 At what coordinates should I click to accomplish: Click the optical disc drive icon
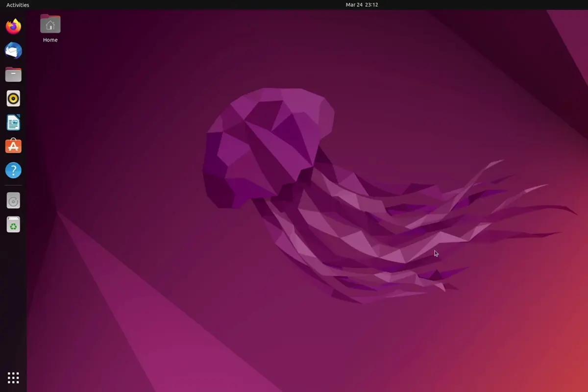coord(13,201)
